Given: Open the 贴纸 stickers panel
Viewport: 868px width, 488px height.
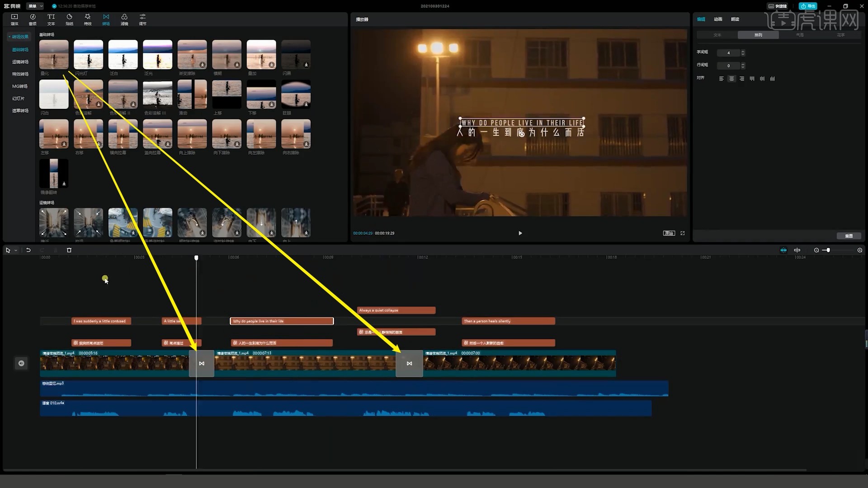Looking at the screenshot, I should click(69, 19).
